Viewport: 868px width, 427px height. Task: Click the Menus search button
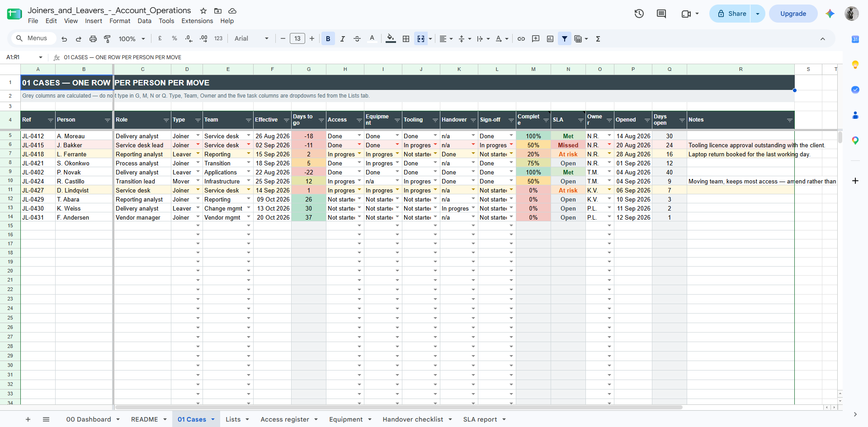coord(33,38)
